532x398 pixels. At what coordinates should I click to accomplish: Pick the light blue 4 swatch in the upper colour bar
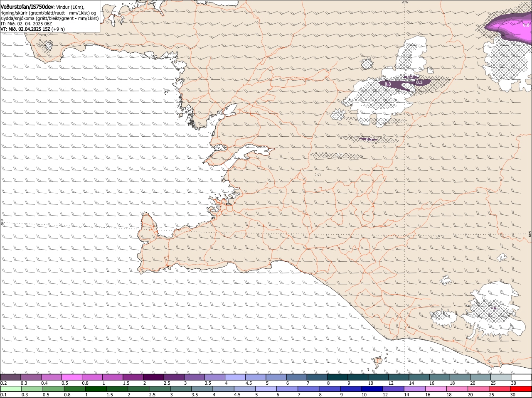tap(234, 377)
